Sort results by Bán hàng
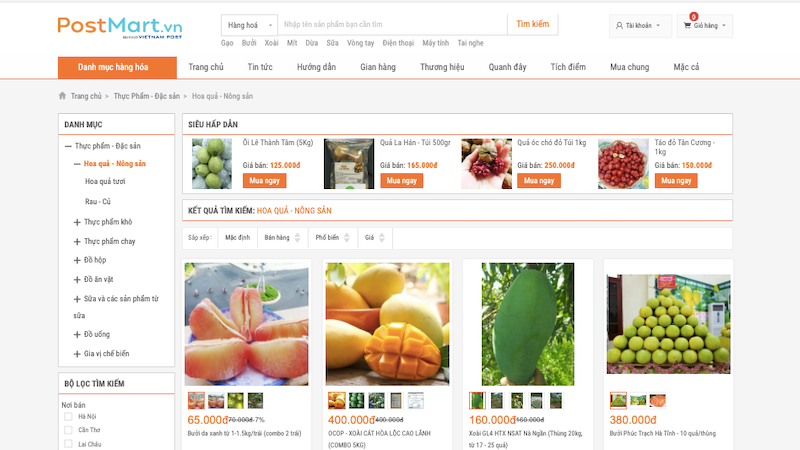The image size is (800, 450). point(282,238)
